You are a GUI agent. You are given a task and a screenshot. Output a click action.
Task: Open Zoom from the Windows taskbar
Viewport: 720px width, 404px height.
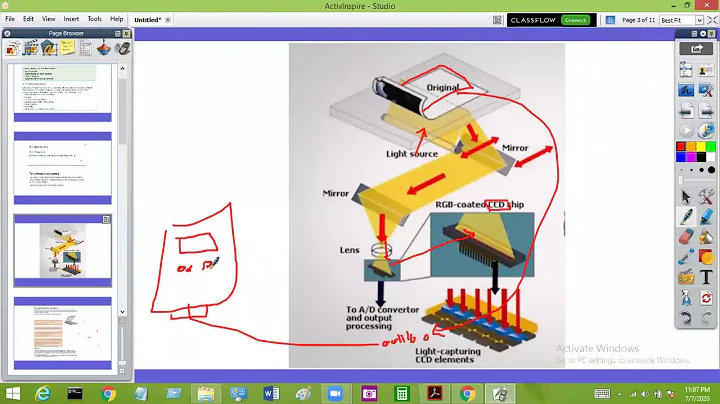tap(335, 393)
